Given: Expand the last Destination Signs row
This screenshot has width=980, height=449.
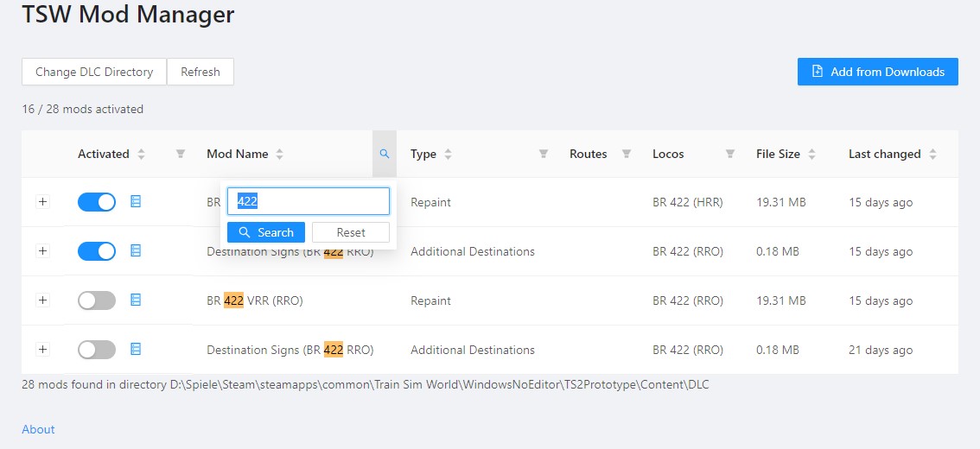Looking at the screenshot, I should (x=43, y=350).
